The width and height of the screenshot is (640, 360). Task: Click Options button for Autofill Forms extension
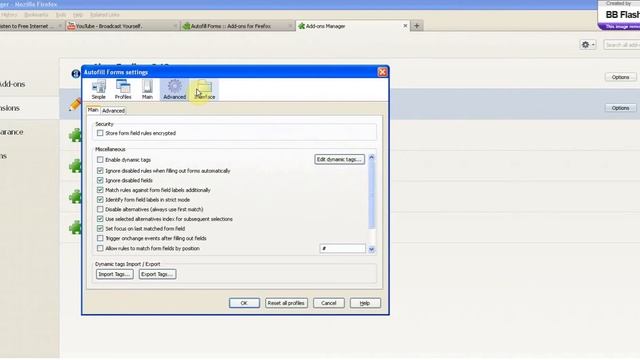coord(620,108)
